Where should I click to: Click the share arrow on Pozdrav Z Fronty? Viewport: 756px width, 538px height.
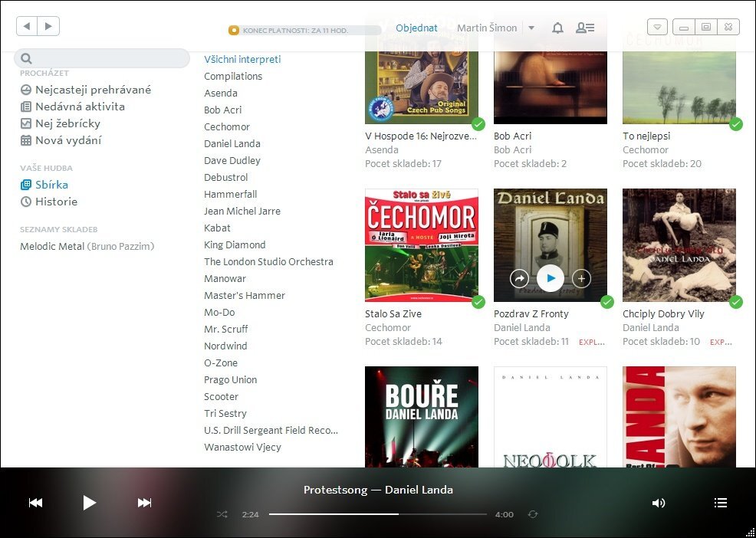518,278
